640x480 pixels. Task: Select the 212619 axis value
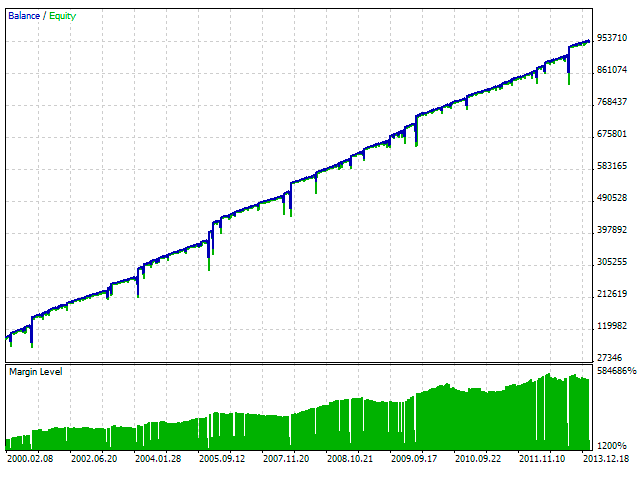[612, 293]
